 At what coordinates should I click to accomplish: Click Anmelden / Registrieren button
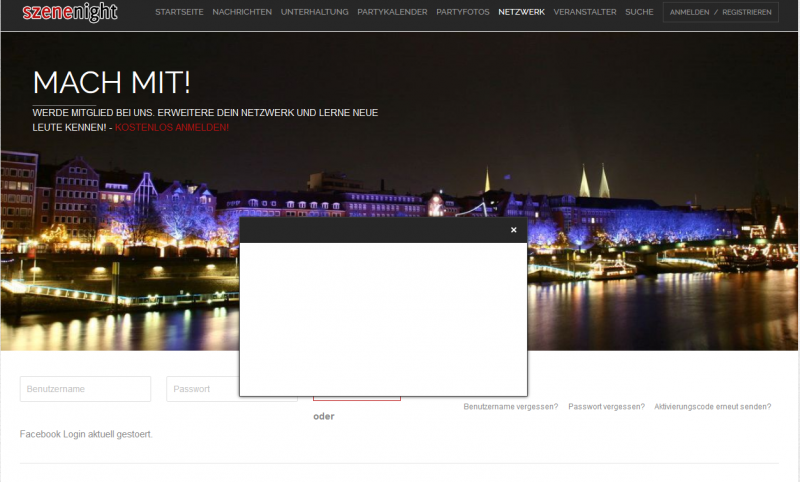coord(720,12)
